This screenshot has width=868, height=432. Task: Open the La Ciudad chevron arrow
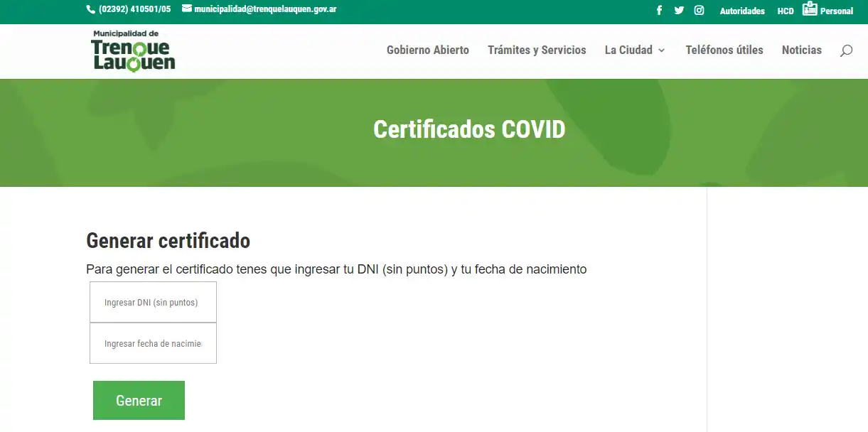click(662, 50)
